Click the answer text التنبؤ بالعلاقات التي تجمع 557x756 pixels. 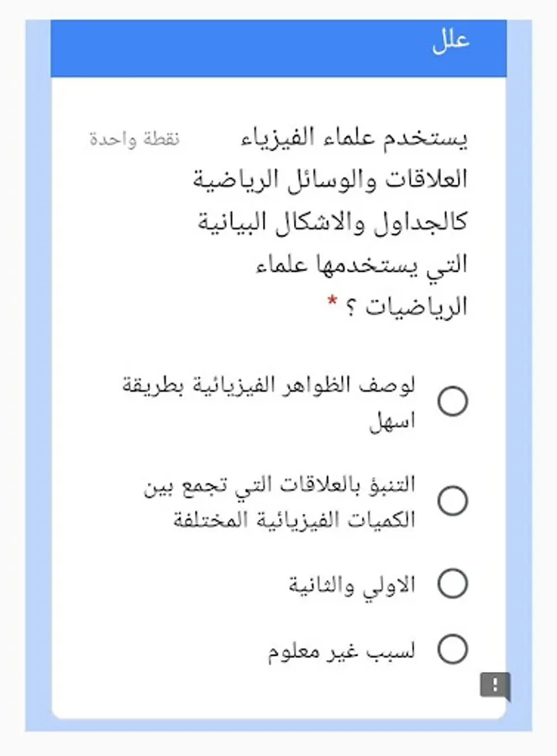click(x=280, y=486)
